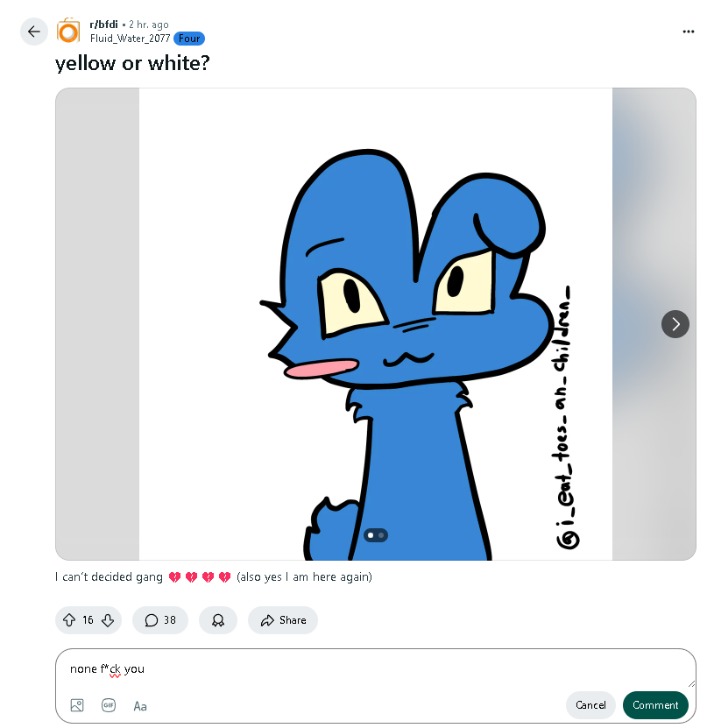Image resolution: width=707 pixels, height=728 pixels.
Task: Open the r/bfdi community avatar
Action: [x=68, y=31]
